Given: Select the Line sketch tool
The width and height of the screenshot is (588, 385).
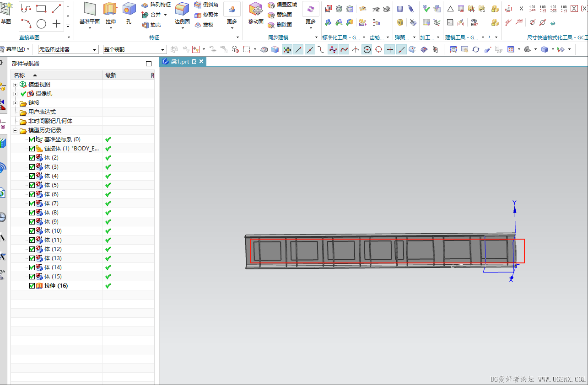Looking at the screenshot, I should (56, 9).
